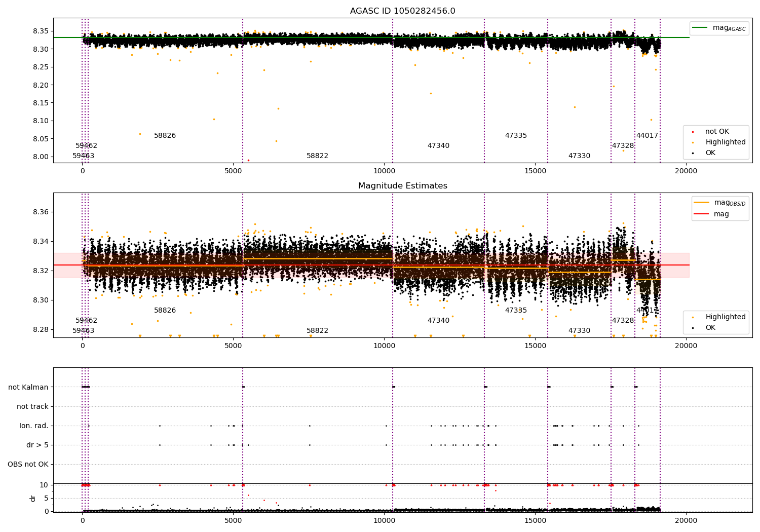Click the 'Ion. rad.' axis label
The height and width of the screenshot is (532, 760).
click(x=34, y=426)
